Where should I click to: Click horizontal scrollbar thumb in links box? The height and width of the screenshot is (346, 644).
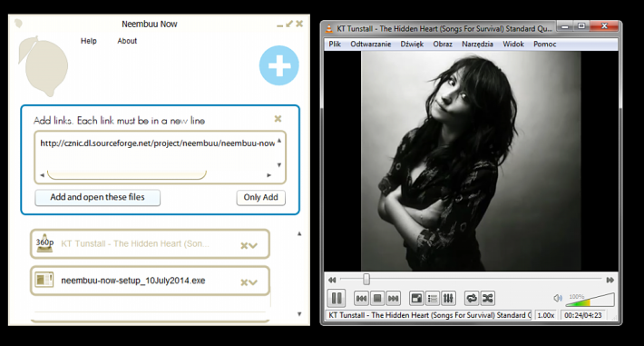[127, 175]
